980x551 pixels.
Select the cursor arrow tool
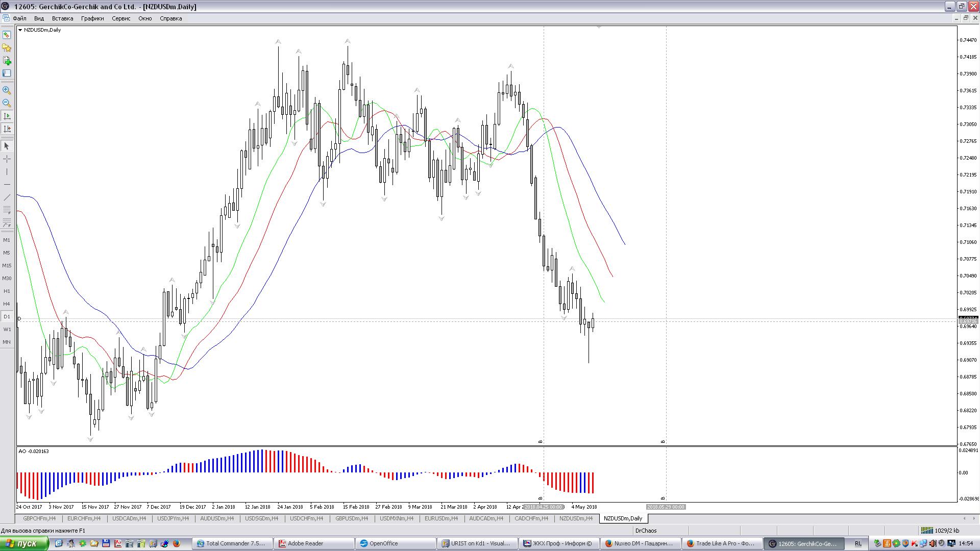pos(7,146)
